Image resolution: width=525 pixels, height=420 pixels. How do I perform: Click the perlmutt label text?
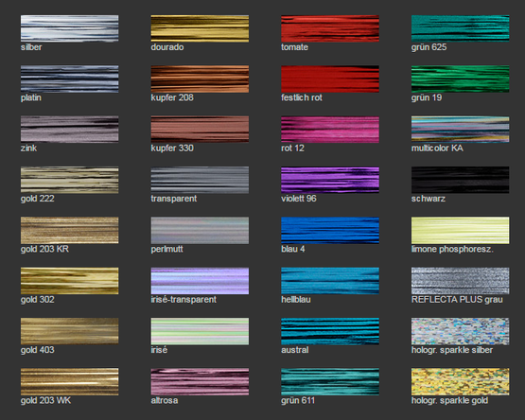coord(166,249)
